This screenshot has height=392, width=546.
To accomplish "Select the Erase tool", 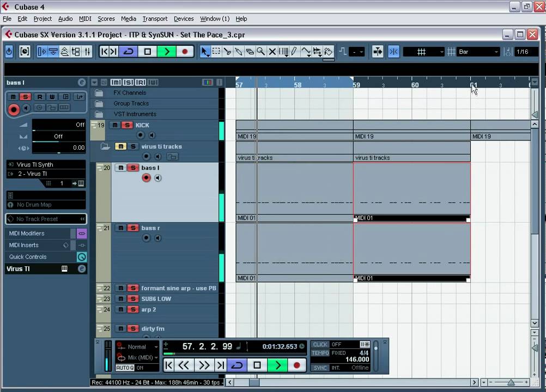I will pos(250,52).
